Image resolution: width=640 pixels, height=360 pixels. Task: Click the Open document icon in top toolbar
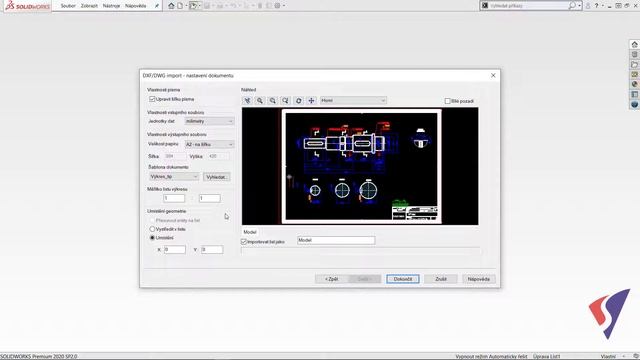pos(193,6)
